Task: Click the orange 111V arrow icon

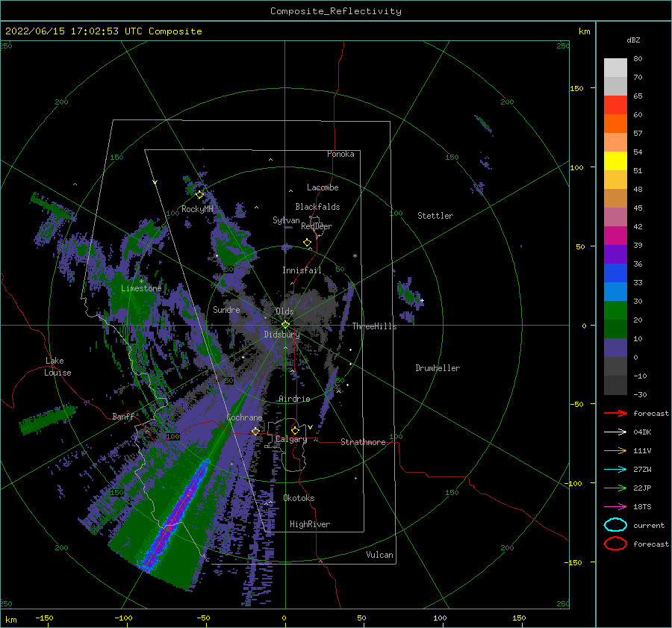Action: click(615, 450)
